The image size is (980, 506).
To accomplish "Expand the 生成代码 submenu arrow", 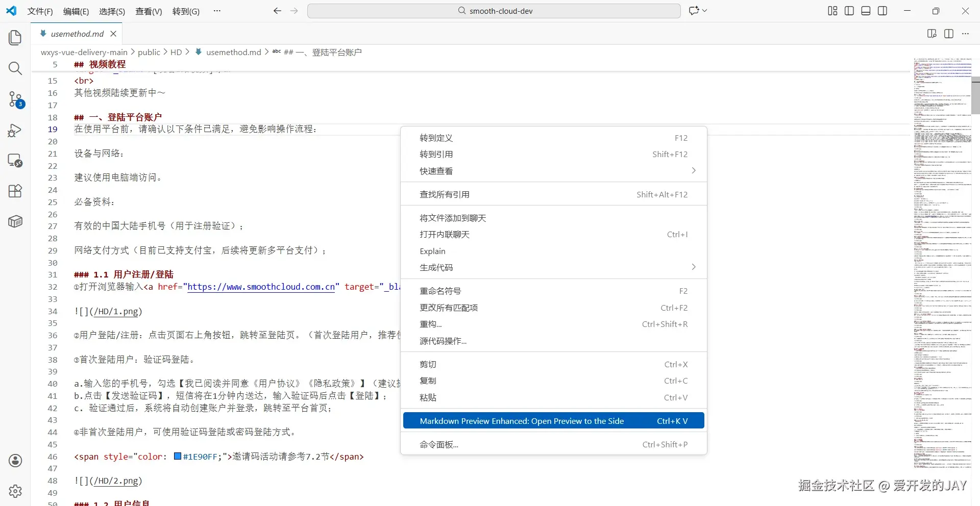I will pos(693,267).
